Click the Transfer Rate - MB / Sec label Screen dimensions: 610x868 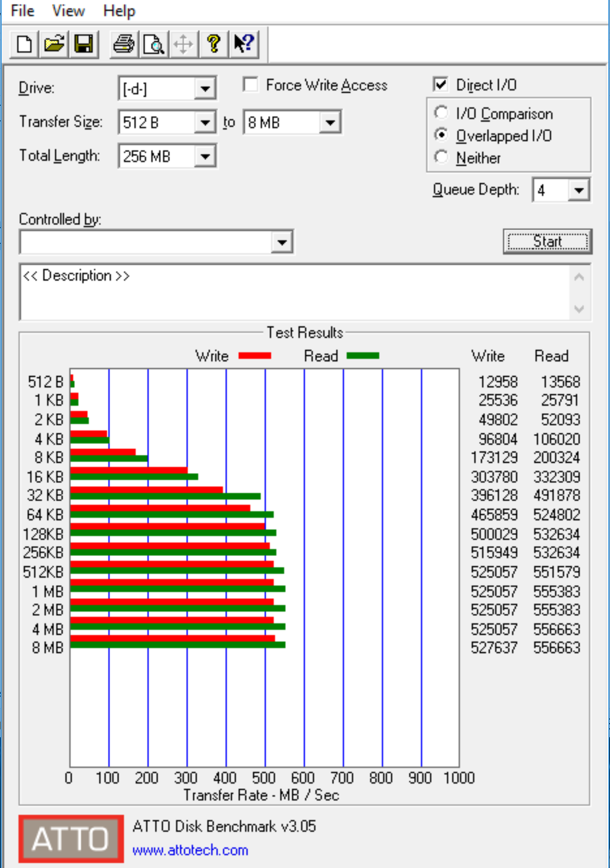[262, 795]
